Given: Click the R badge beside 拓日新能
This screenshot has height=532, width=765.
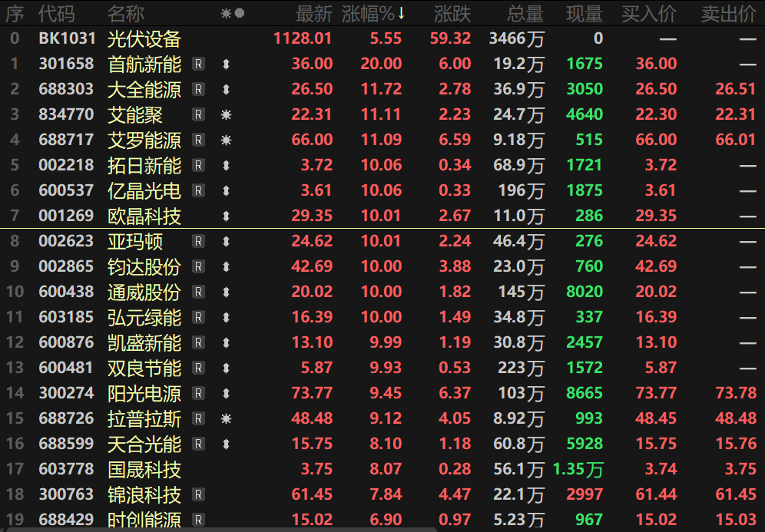Looking at the screenshot, I should click(x=198, y=165).
